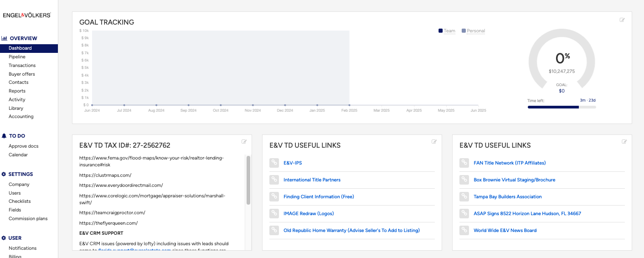Viewport: 644px width, 258px height.
Task: Click the Engel & Völkers logo
Action: pos(27,15)
